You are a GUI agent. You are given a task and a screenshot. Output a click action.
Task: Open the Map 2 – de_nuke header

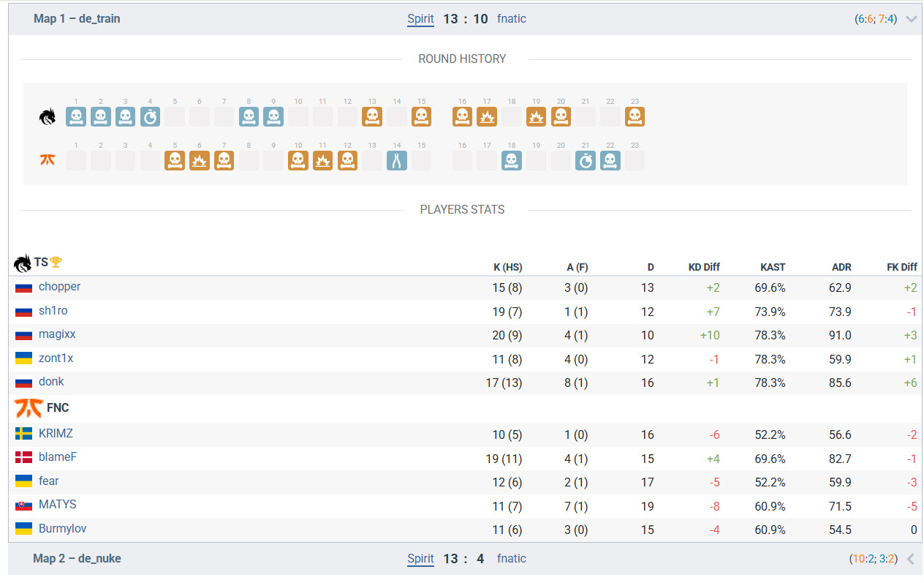77,559
